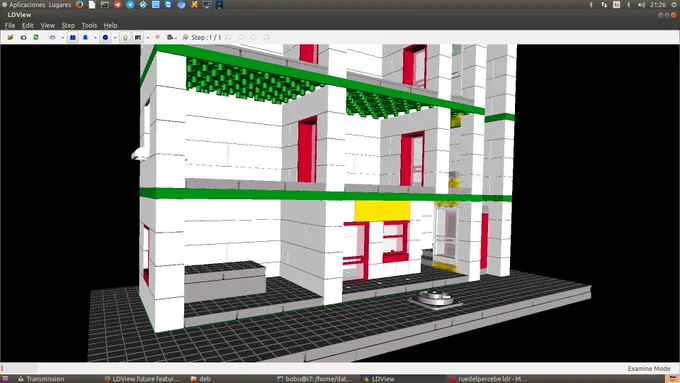Screen dimensions: 680x383
Task: Click the network connections tray indicator
Action: [604, 5]
